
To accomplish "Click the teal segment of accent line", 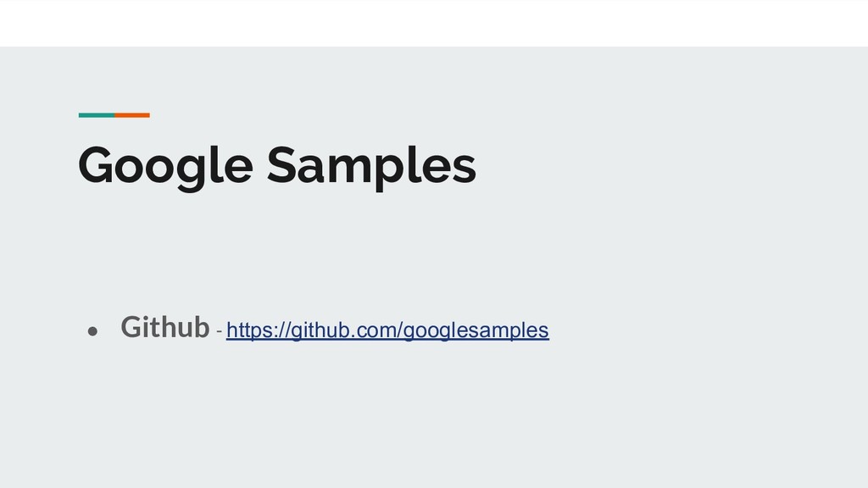I will [96, 115].
